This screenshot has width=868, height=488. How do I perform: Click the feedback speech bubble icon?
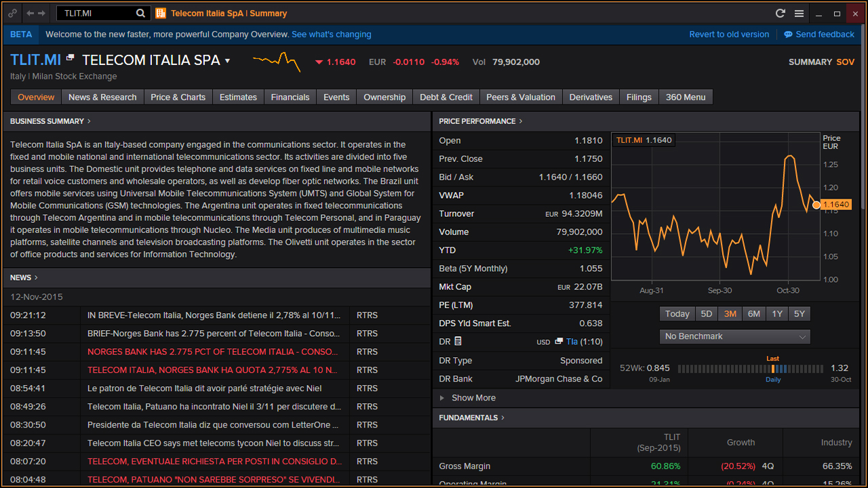(788, 35)
